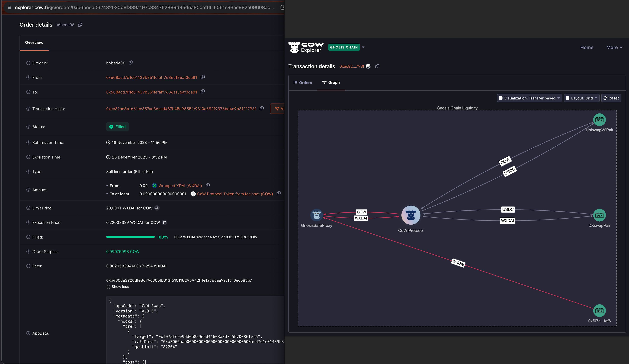Switch to the Orders tab
The height and width of the screenshot is (364, 629).
pyautogui.click(x=303, y=83)
